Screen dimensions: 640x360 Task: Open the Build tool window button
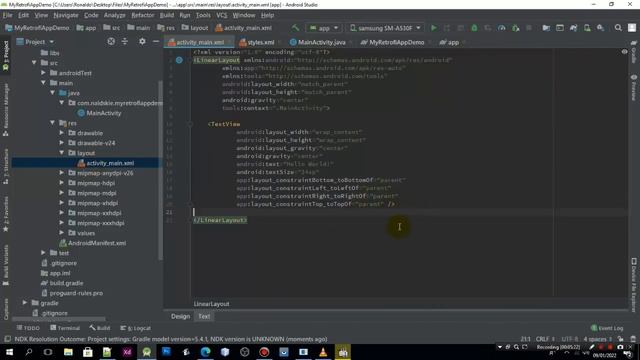tap(100, 328)
